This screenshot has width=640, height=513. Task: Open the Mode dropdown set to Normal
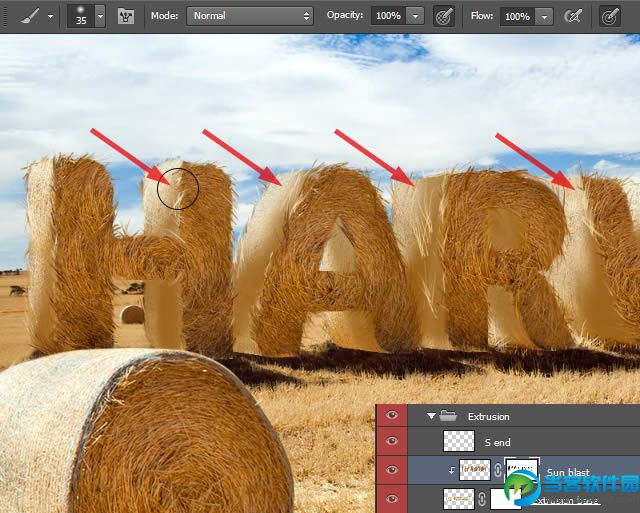[x=250, y=16]
